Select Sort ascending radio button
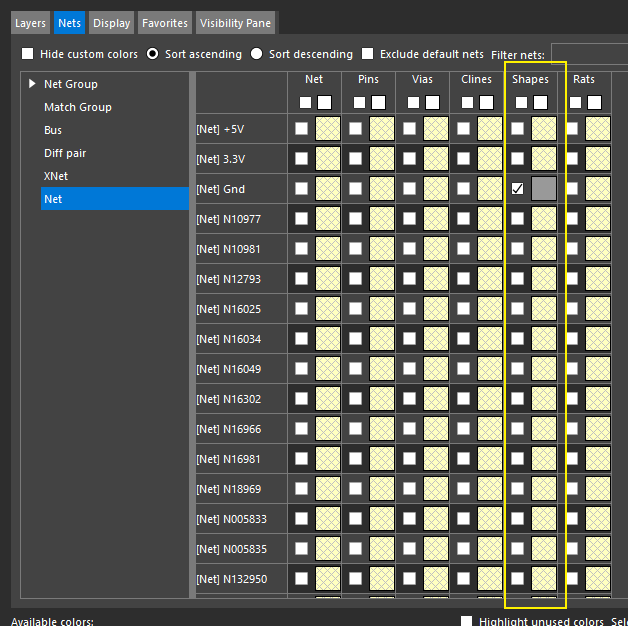 (153, 54)
